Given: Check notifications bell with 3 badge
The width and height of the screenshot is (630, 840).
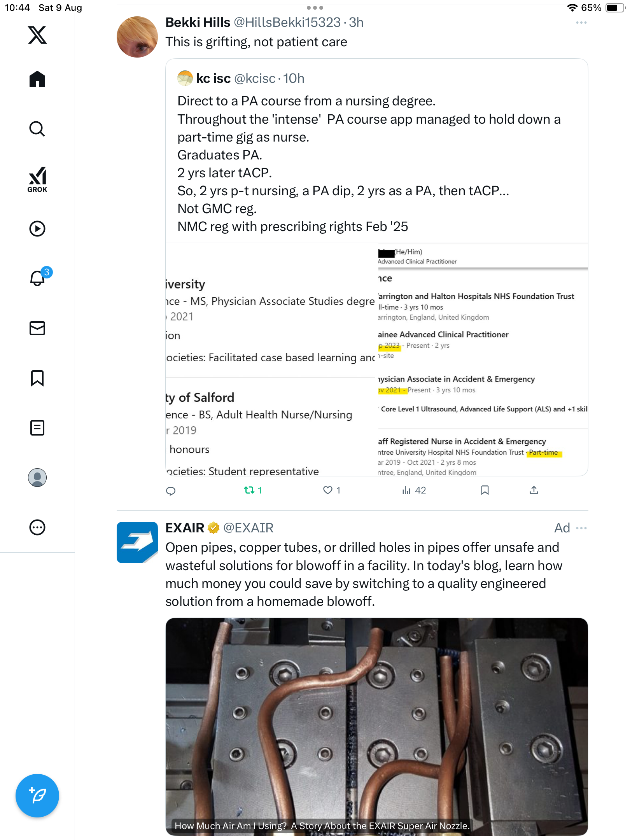Looking at the screenshot, I should (38, 278).
